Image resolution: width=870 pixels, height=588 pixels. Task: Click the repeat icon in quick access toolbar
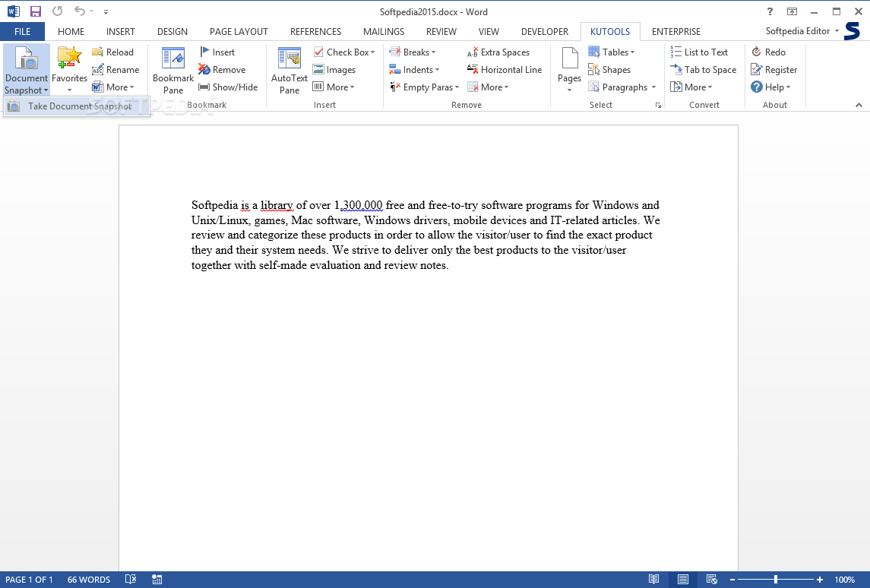[x=57, y=11]
